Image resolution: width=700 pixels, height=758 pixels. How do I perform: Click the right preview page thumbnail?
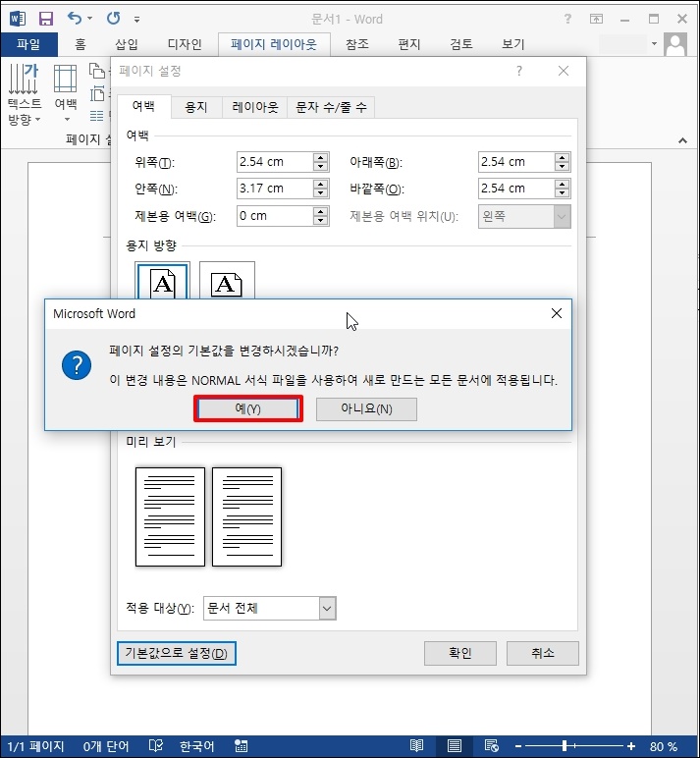tap(247, 516)
